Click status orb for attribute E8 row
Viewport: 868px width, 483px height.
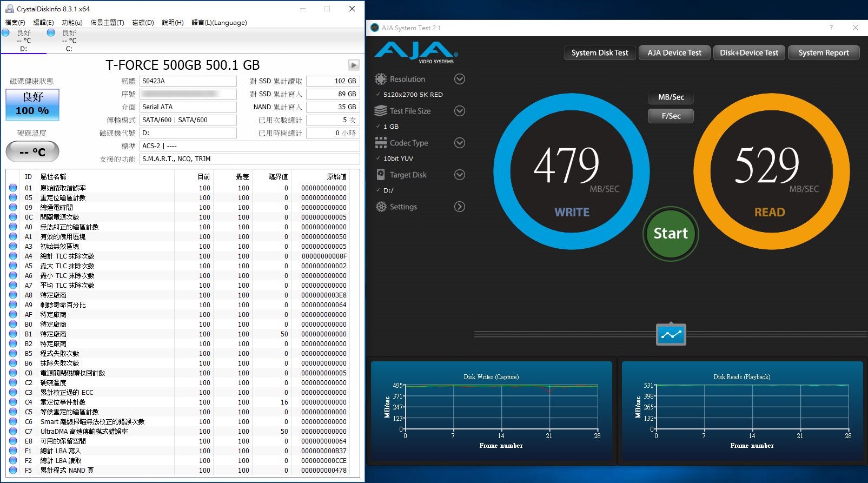[13, 441]
